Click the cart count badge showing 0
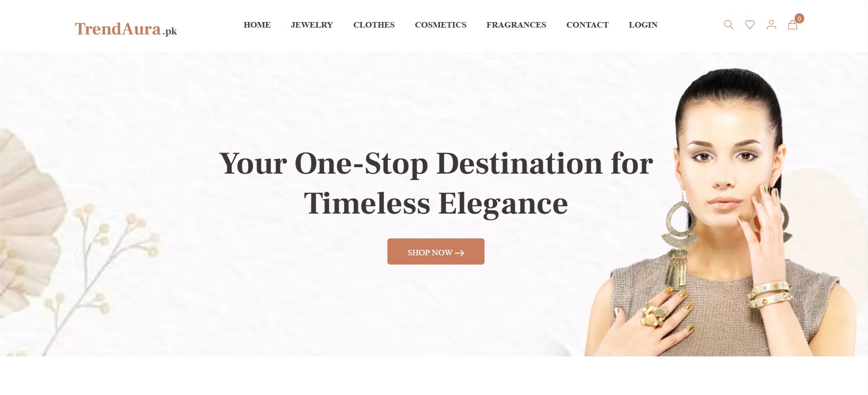Viewport: 868px width, 395px height. 799,18
